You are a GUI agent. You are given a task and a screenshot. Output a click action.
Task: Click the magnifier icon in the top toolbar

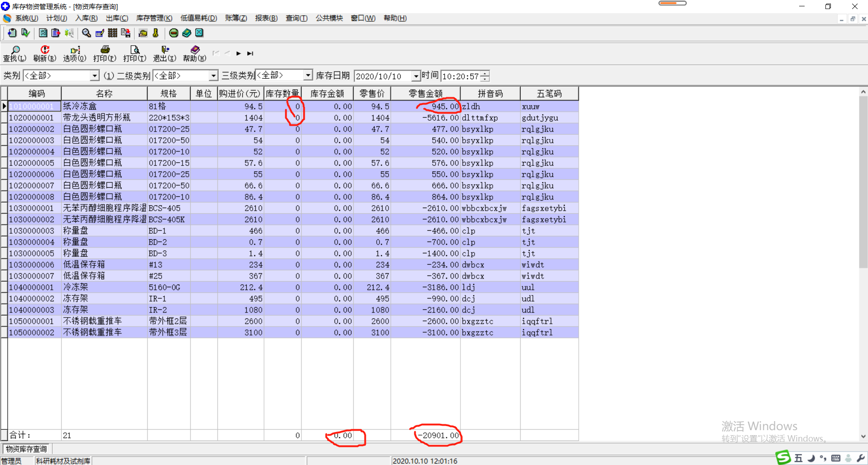click(x=86, y=33)
